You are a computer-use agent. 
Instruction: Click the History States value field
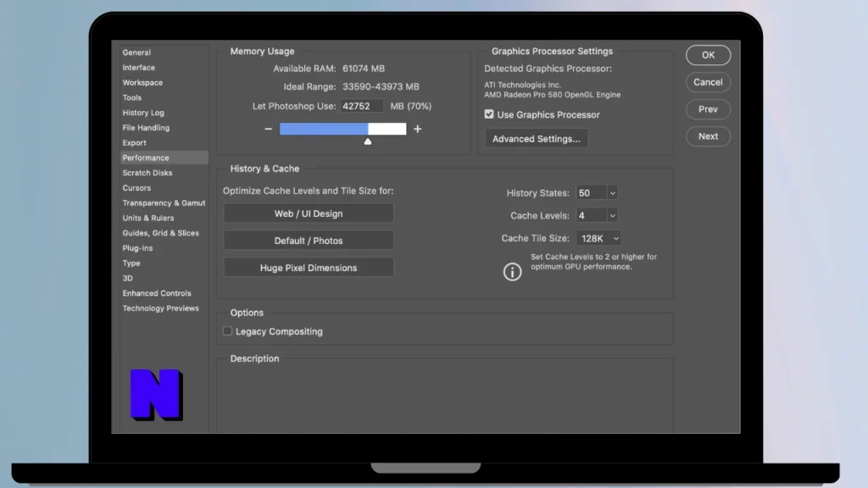click(591, 193)
